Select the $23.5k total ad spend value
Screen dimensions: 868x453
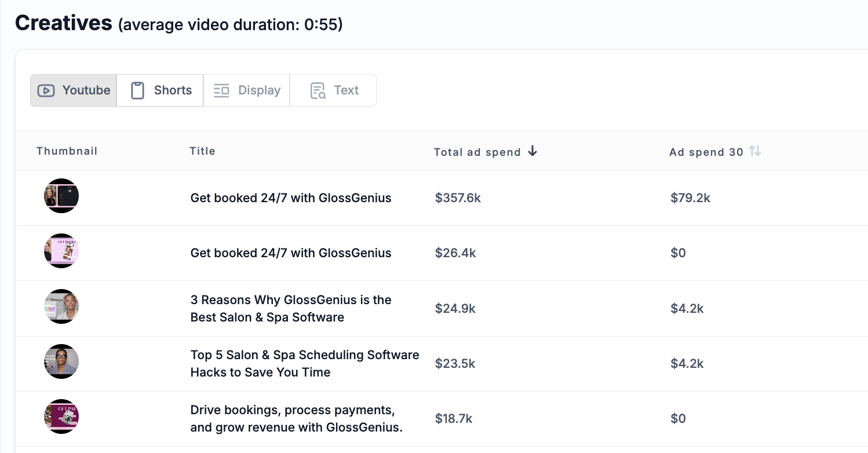(x=455, y=364)
